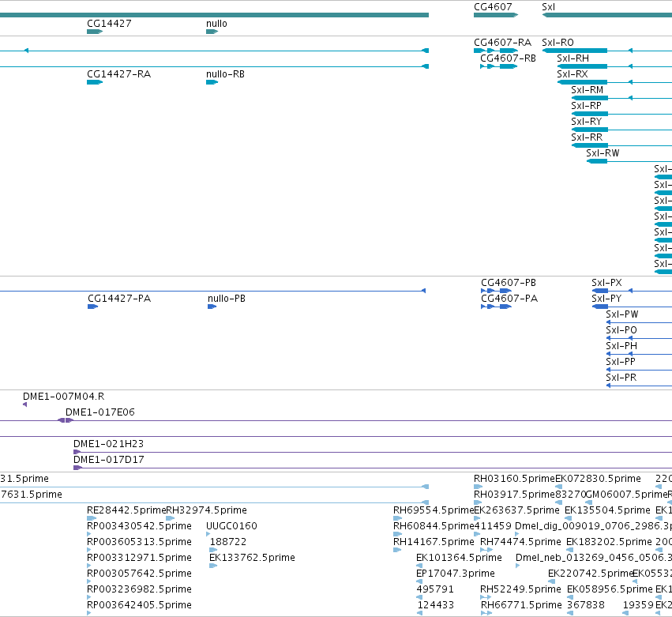Screen dimensions: 672x617
Task: Click the UUGC0160 EST
Action: click(x=208, y=534)
